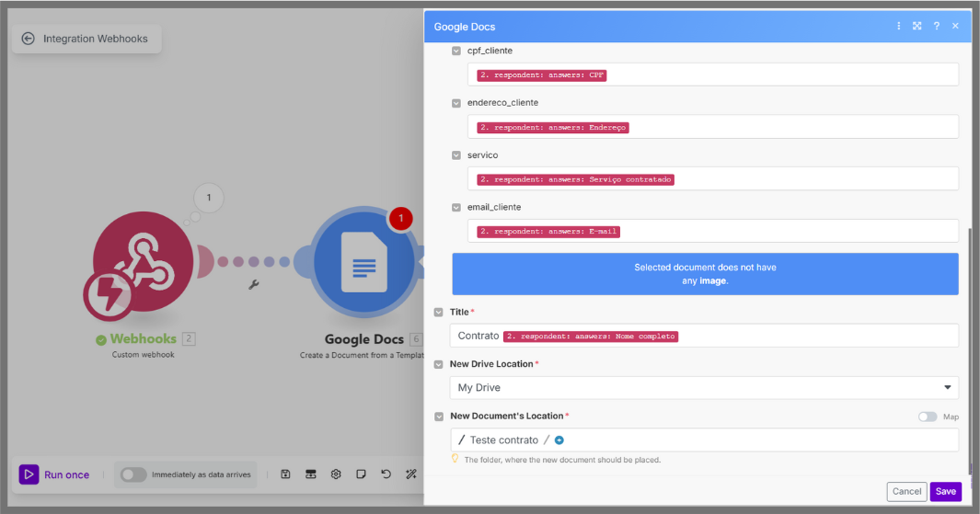Toggle the Title field checkbox

[x=439, y=313]
